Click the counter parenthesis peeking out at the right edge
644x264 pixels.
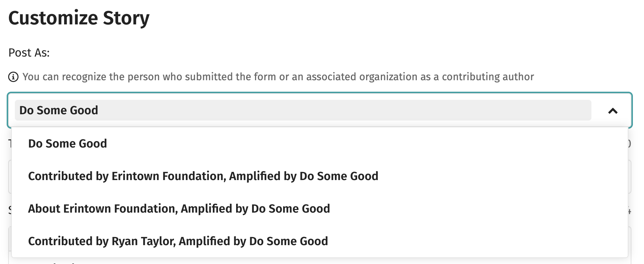click(x=630, y=143)
